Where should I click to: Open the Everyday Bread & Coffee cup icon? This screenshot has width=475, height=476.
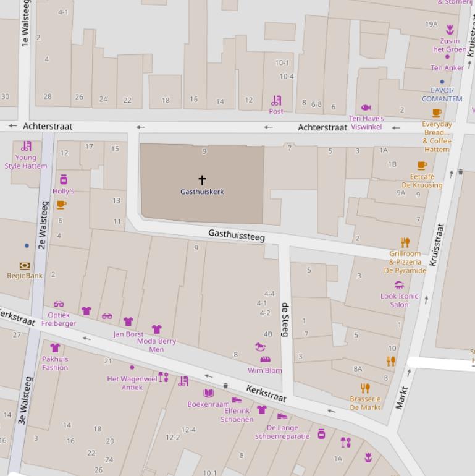click(x=437, y=113)
